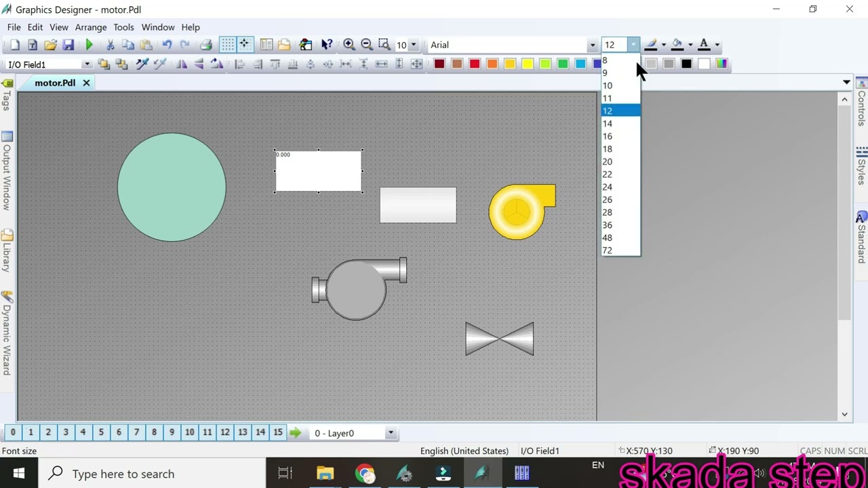The image size is (868, 488).
Task: Select the yellow fan motor object
Action: pyautogui.click(x=521, y=211)
